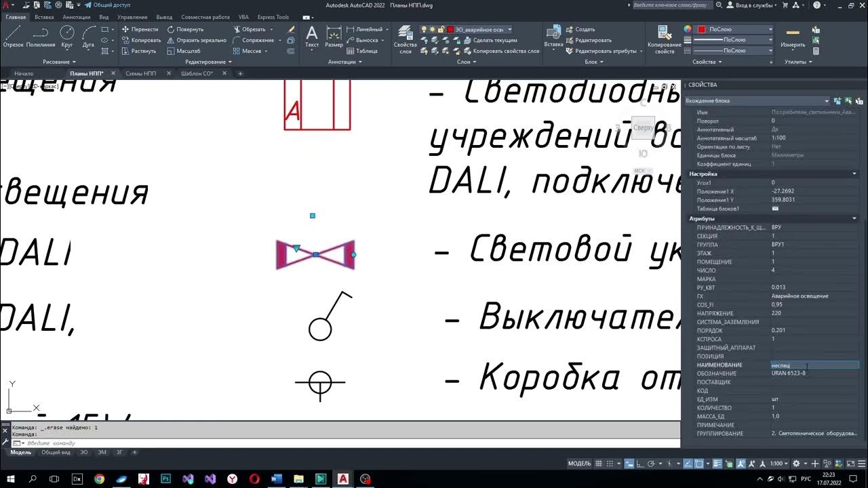This screenshot has width=868, height=488.
Task: Click the Массив array tool
Action: tap(247, 51)
